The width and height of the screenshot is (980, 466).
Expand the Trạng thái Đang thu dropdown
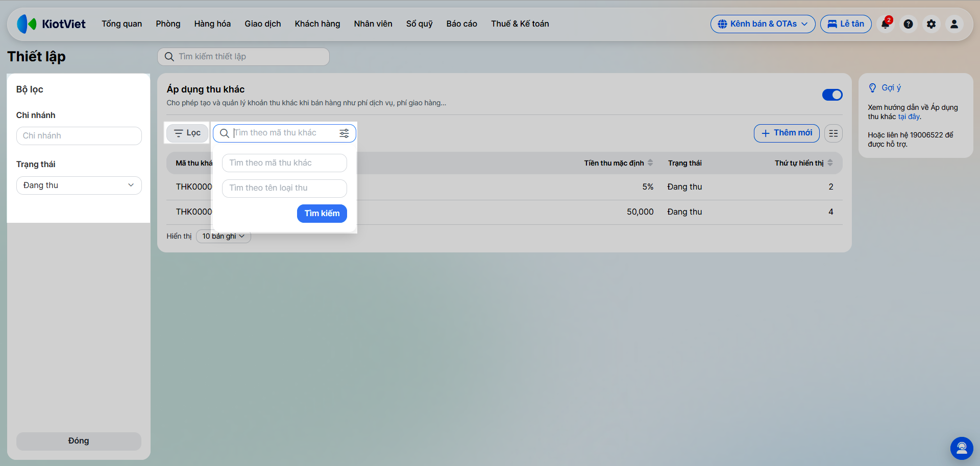click(79, 185)
